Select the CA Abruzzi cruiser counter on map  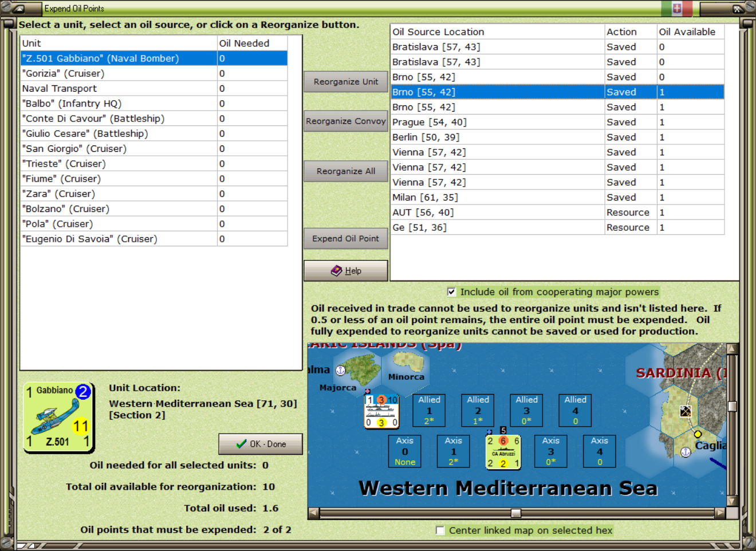503,452
